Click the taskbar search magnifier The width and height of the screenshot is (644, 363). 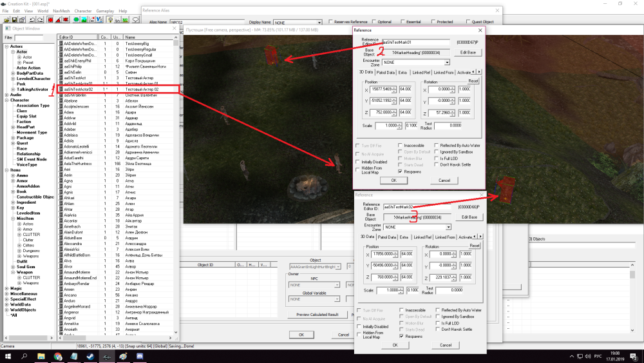tap(24, 357)
